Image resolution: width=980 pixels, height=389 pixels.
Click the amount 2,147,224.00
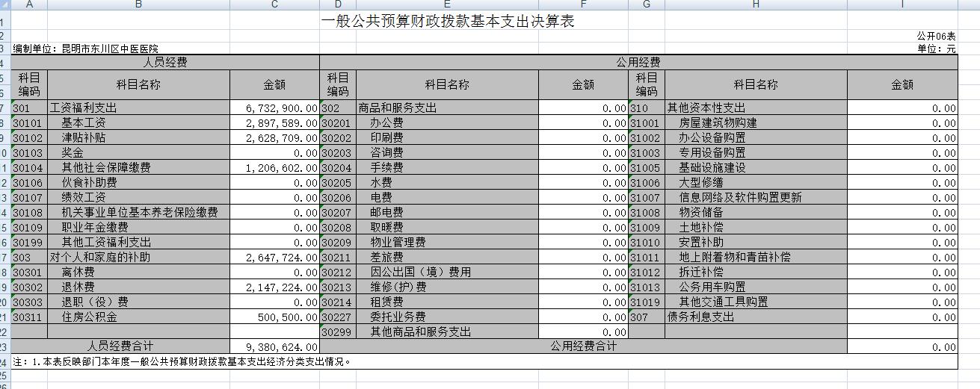274,287
